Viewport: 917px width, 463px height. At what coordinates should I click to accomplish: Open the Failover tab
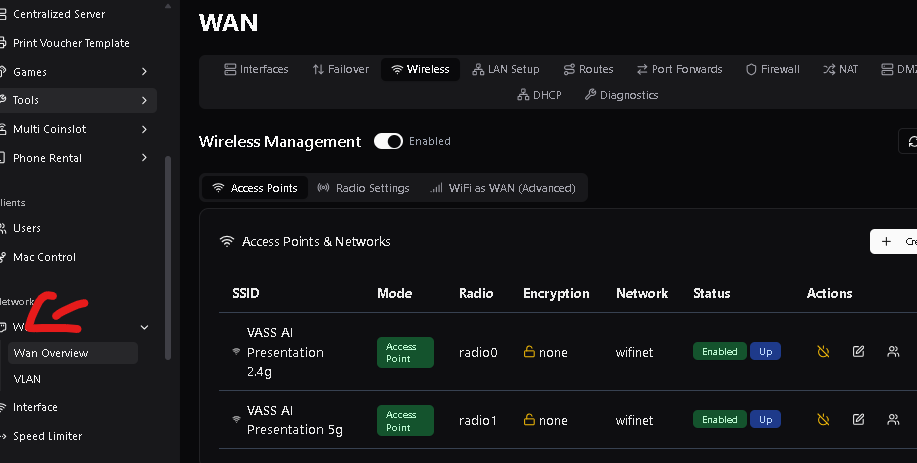[x=340, y=69]
